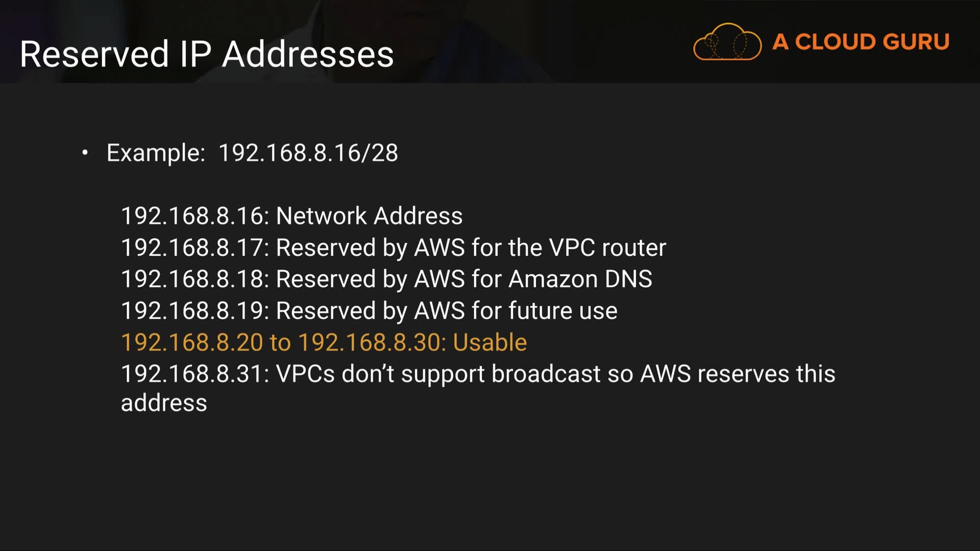Click the cloud logo icon
The image size is (980, 551).
[727, 42]
